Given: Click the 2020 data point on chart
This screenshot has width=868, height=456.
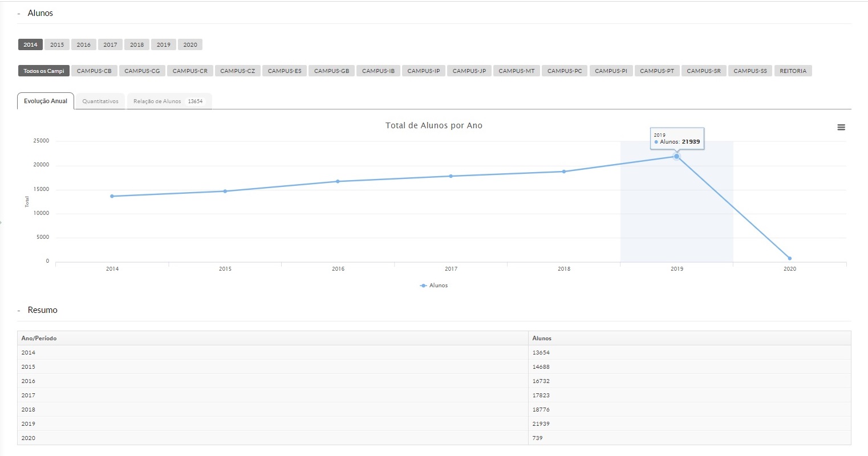Looking at the screenshot, I should [789, 258].
